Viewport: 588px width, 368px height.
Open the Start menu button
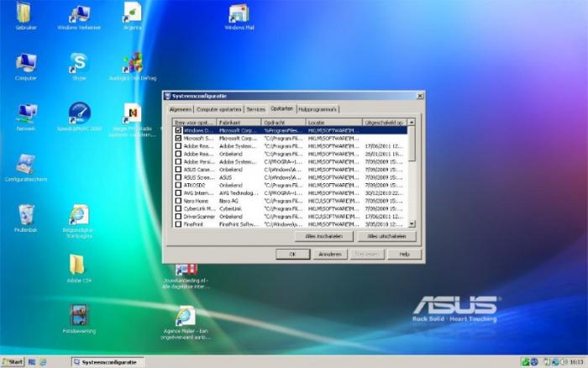tap(13, 361)
